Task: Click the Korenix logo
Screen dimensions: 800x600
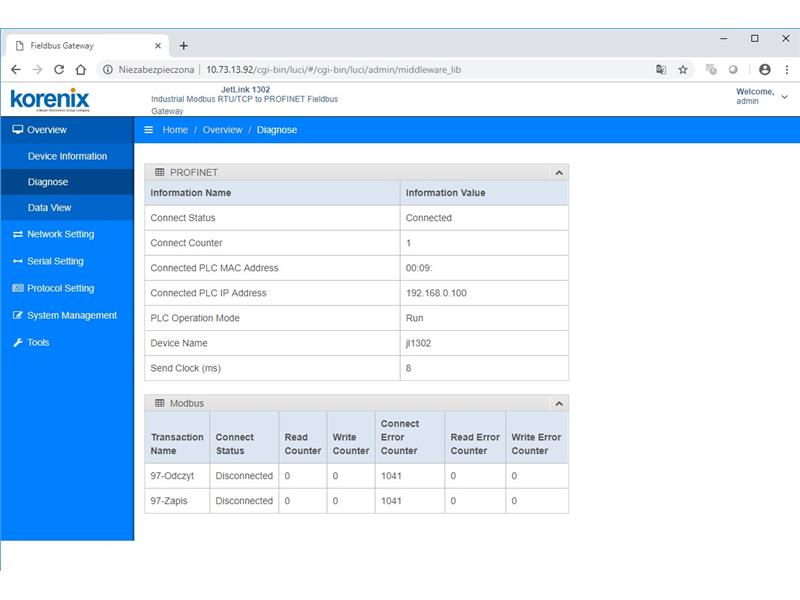Action: pyautogui.click(x=49, y=99)
